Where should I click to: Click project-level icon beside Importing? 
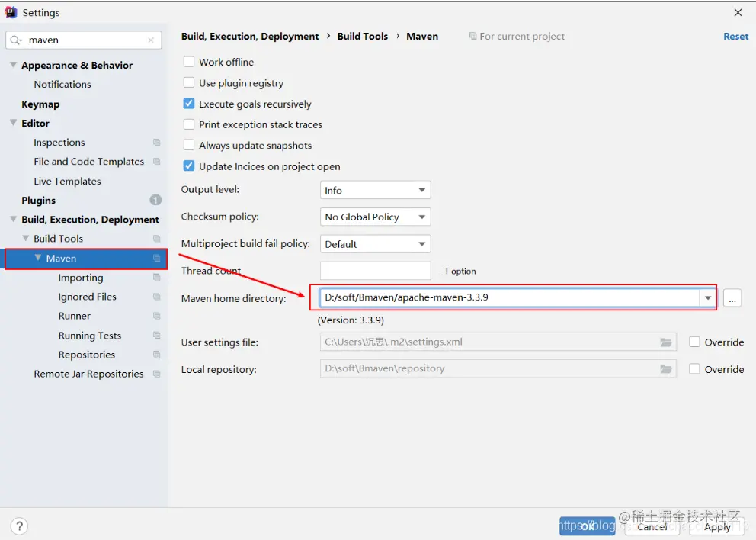click(157, 278)
